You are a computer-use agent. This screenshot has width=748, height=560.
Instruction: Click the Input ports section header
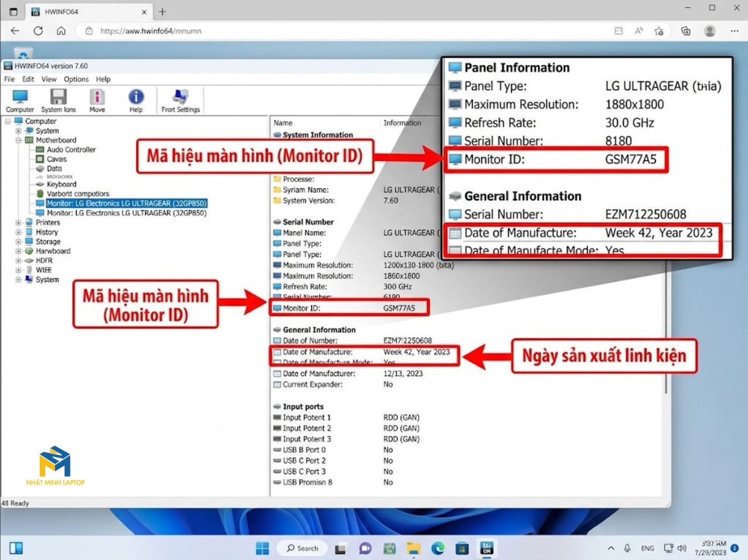[x=302, y=407]
